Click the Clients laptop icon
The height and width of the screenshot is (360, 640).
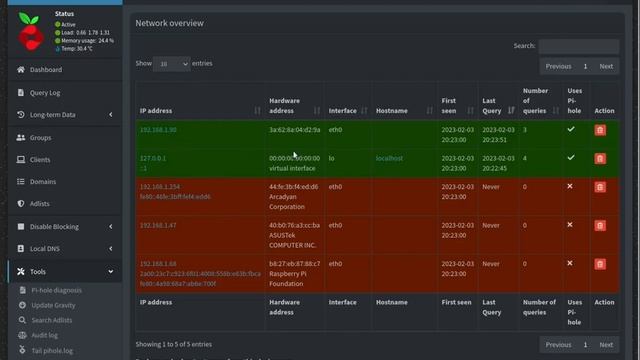pos(21,160)
